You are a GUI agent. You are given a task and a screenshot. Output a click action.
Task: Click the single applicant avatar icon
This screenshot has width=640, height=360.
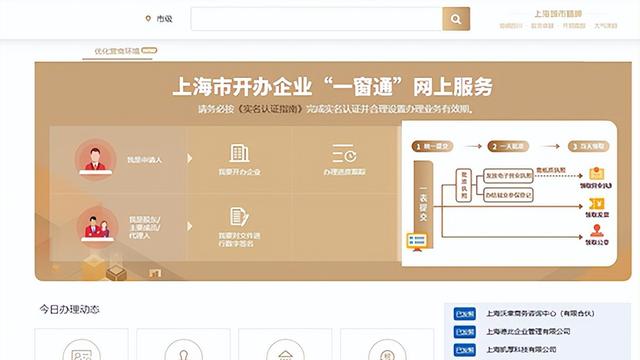click(96, 159)
